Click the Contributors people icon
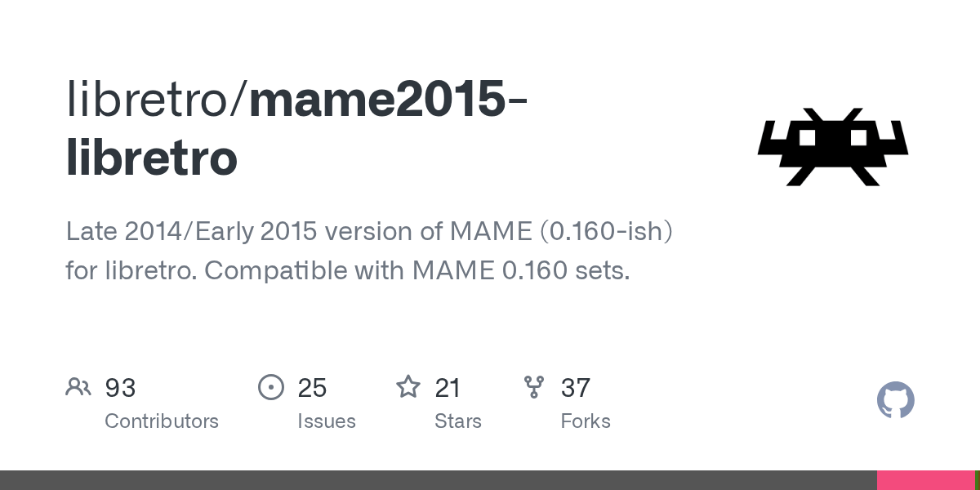The image size is (980, 490). click(x=78, y=386)
